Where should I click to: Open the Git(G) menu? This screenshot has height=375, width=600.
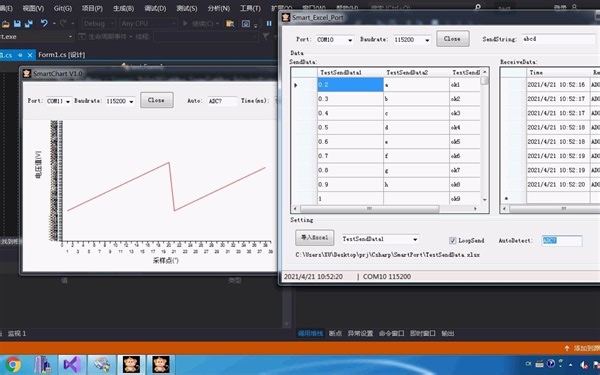click(63, 8)
